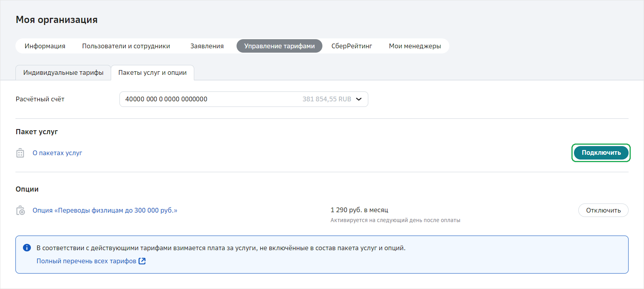The width and height of the screenshot is (644, 289).
Task: Switch to Пользователи и сотрудники tab
Action: [126, 46]
